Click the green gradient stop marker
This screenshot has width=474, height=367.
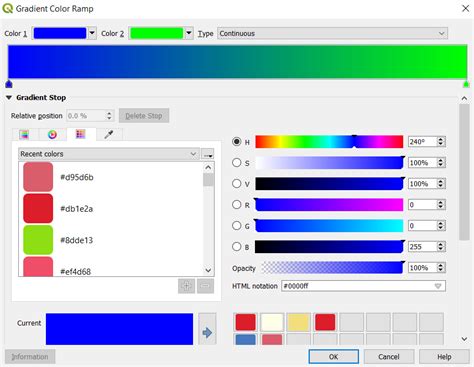click(466, 84)
